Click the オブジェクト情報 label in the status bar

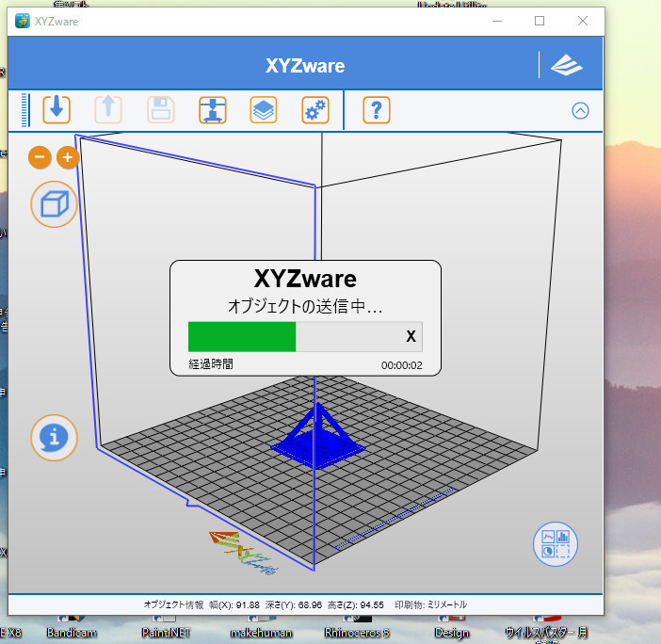tap(173, 604)
